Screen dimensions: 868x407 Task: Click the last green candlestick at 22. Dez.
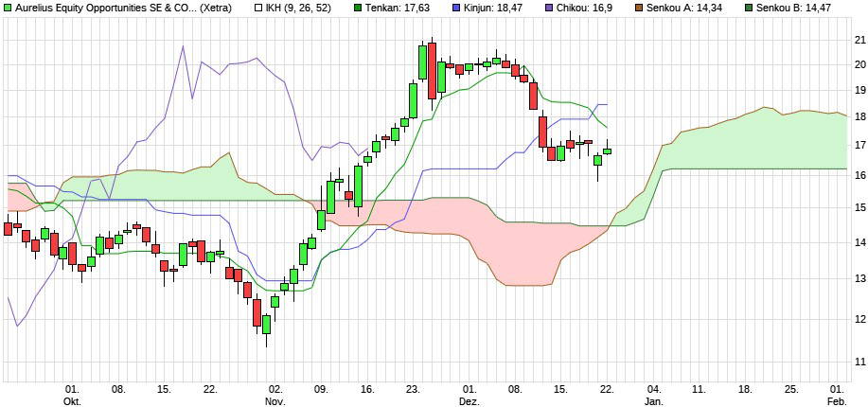[608, 151]
